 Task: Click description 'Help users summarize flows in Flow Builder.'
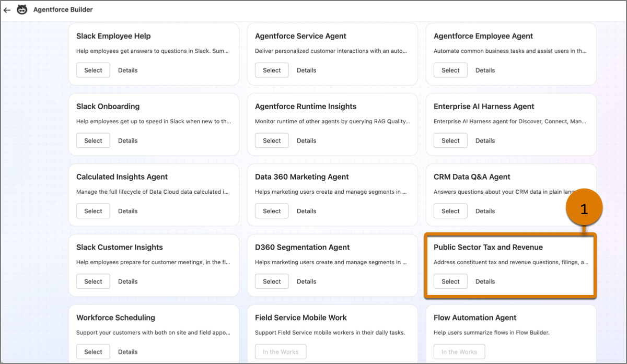click(492, 333)
